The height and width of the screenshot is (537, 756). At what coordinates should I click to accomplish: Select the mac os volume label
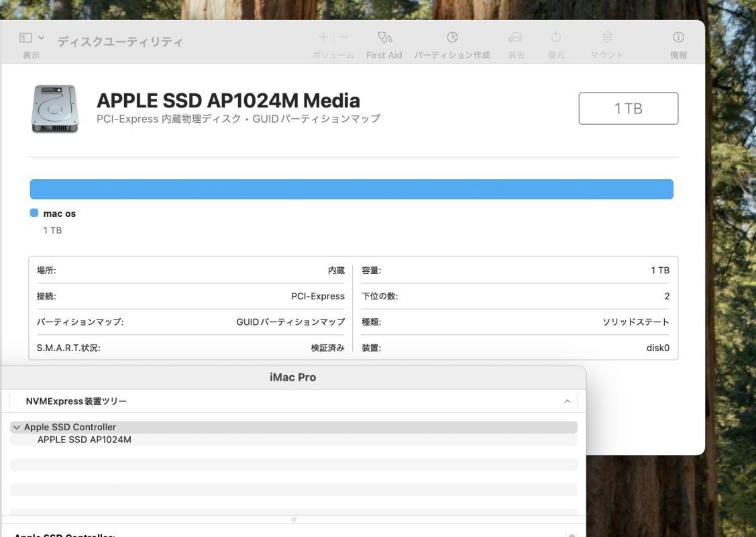click(x=59, y=213)
